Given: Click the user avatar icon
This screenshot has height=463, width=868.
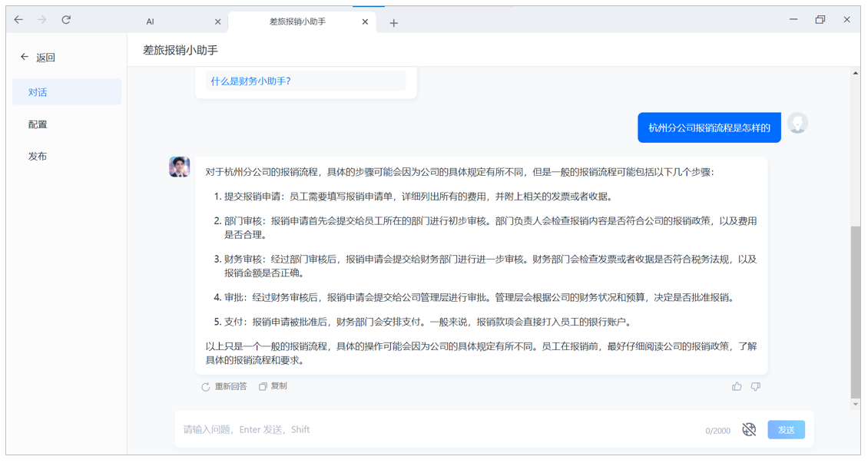Looking at the screenshot, I should [797, 123].
